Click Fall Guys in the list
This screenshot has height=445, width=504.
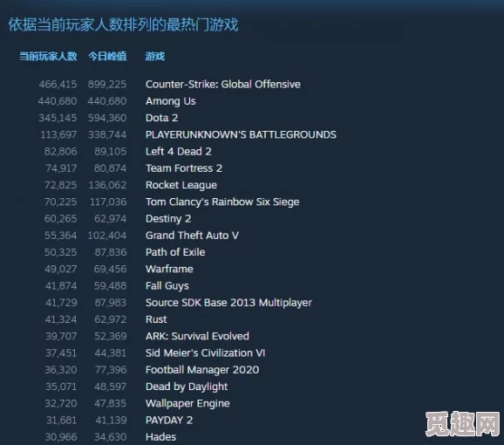167,286
